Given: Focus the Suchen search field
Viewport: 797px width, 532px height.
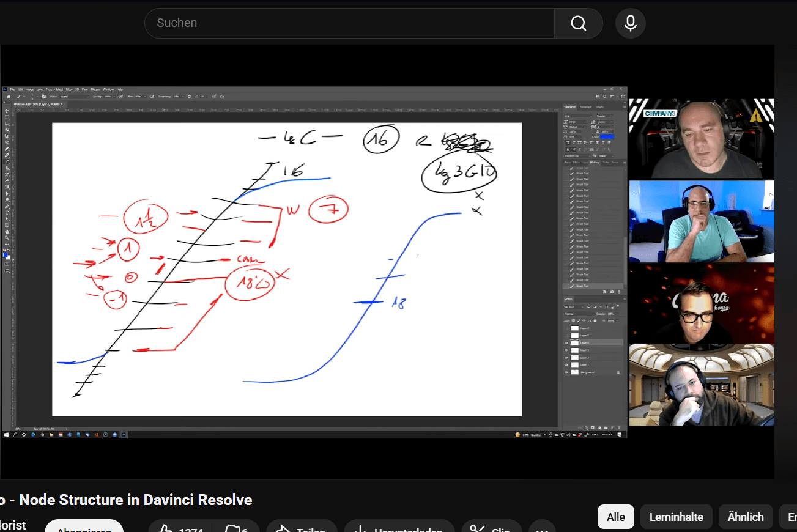Looking at the screenshot, I should pyautogui.click(x=349, y=23).
